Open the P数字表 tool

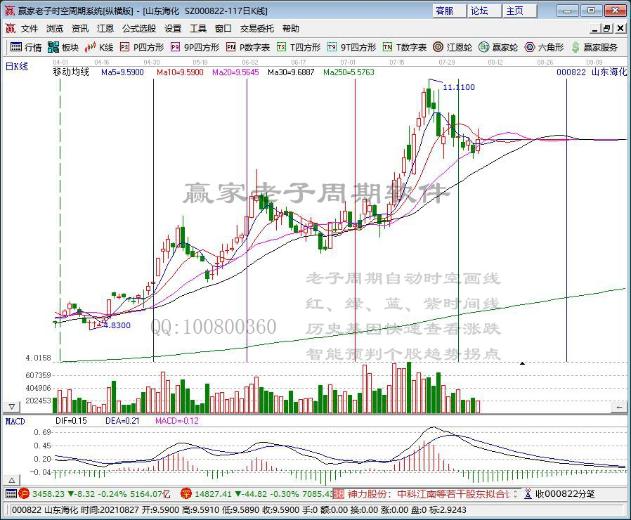pos(248,47)
